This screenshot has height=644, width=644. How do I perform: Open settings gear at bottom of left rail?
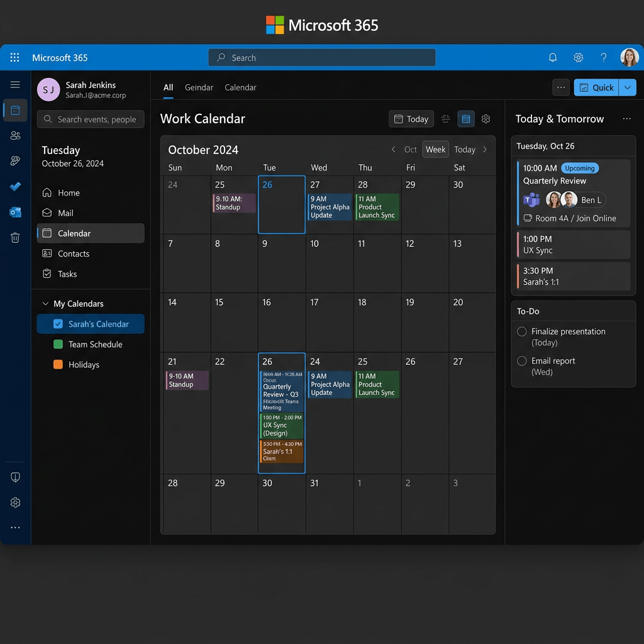[15, 502]
